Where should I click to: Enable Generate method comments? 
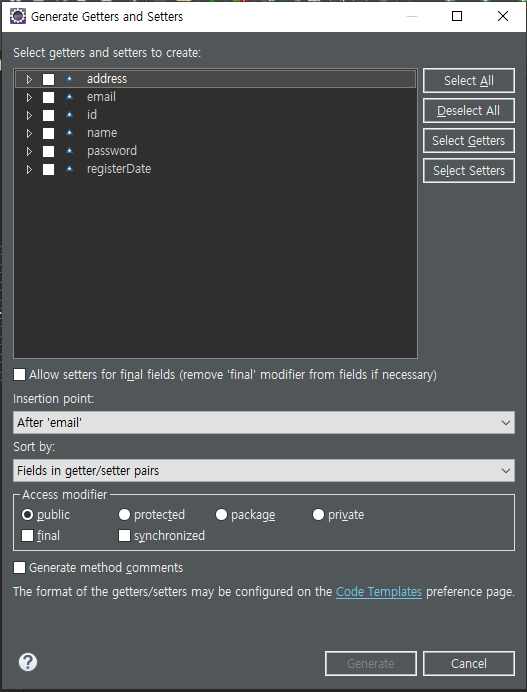[x=19, y=568]
